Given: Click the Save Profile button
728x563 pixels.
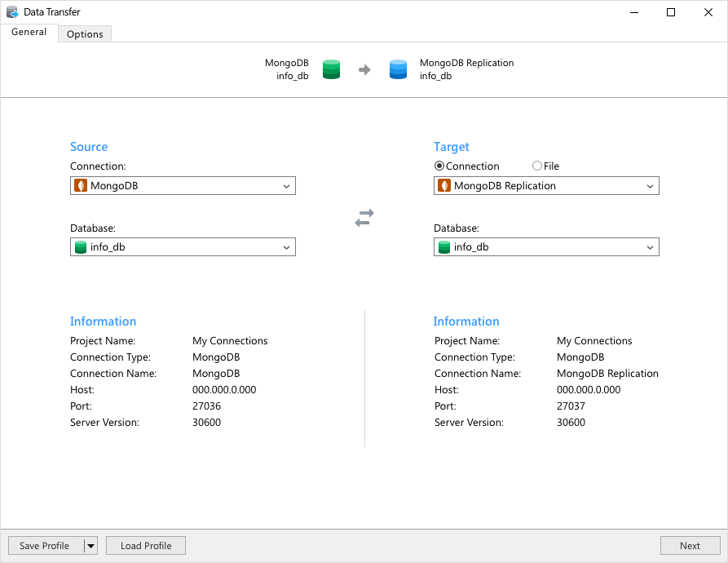Looking at the screenshot, I should (x=45, y=546).
